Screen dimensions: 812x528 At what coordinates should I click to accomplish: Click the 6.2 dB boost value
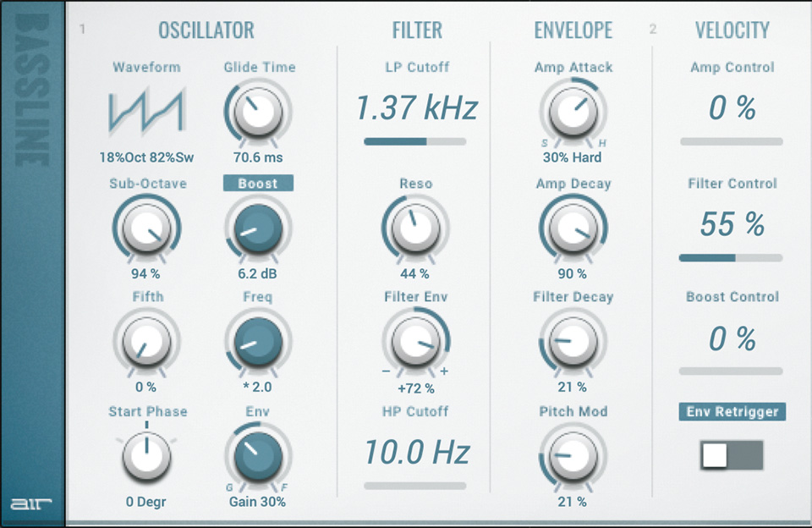click(257, 273)
